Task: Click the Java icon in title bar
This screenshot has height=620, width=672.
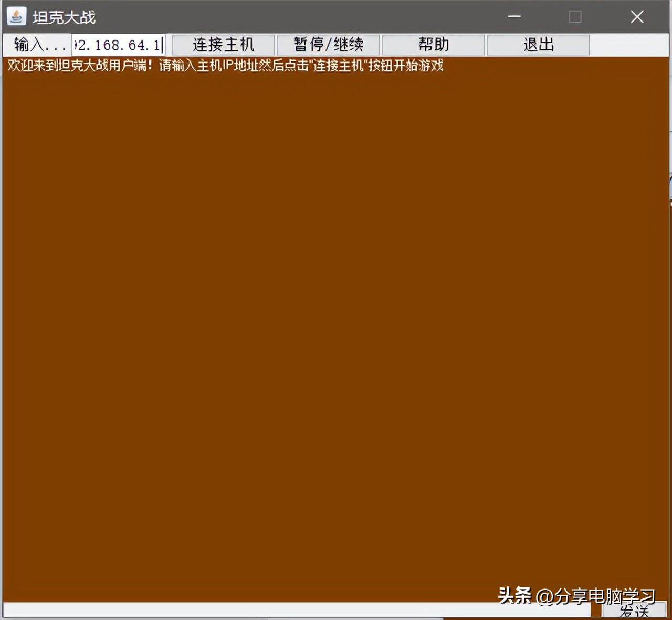Action: tap(16, 17)
